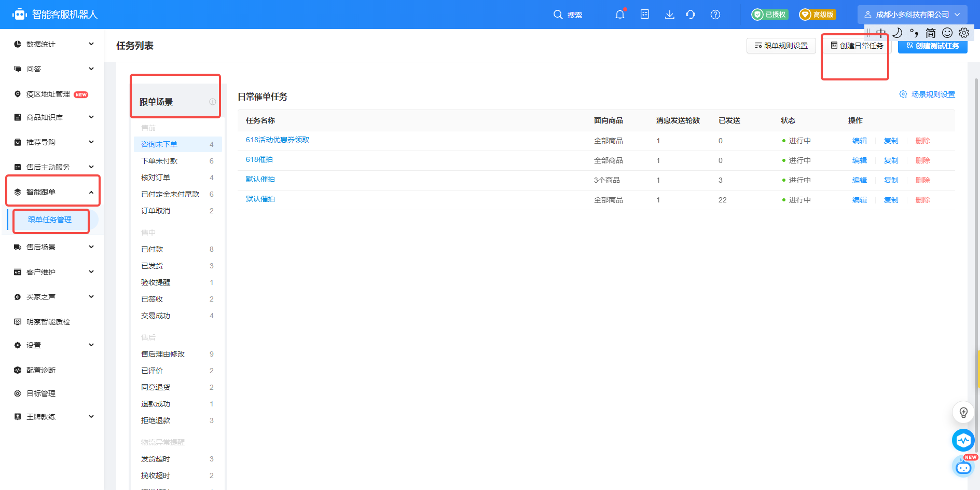Viewport: 980px width, 490px height.
Task: Open the task list icon in header
Action: (645, 15)
